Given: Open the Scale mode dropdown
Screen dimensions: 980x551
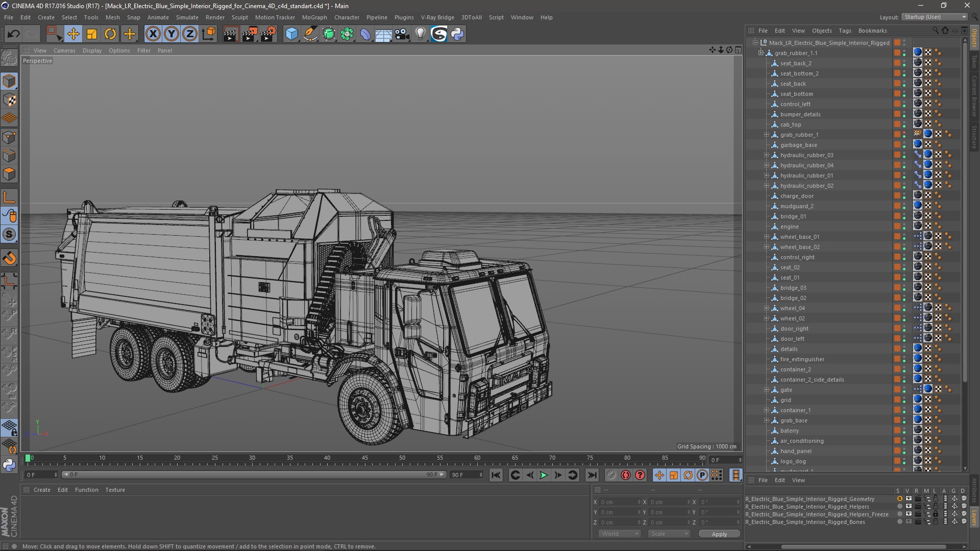Looking at the screenshot, I should coord(669,534).
